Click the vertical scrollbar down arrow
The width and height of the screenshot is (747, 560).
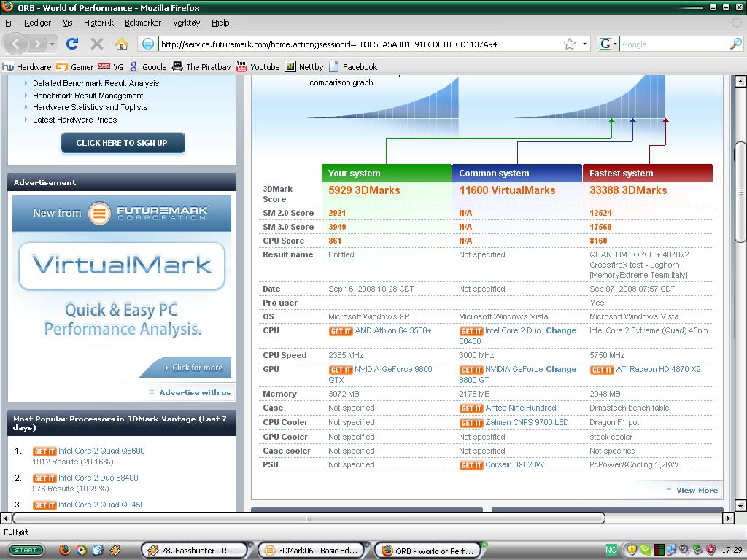pos(740,505)
